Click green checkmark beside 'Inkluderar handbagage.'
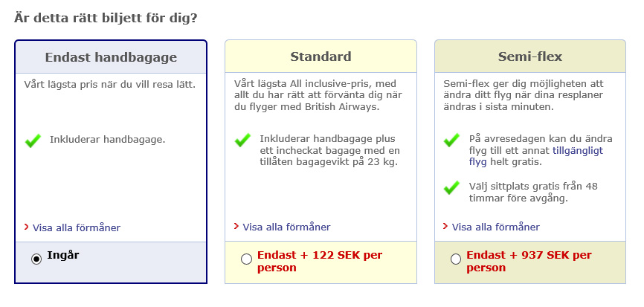 coord(33,140)
